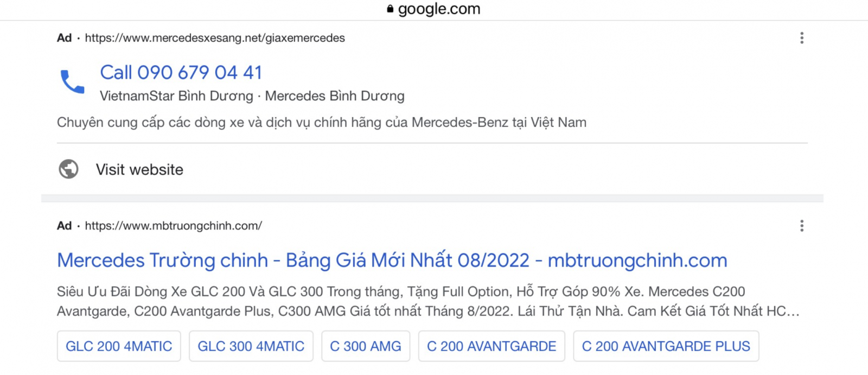
Task: Click the www.mbtruongchinh.com ad URL
Action: (x=174, y=226)
